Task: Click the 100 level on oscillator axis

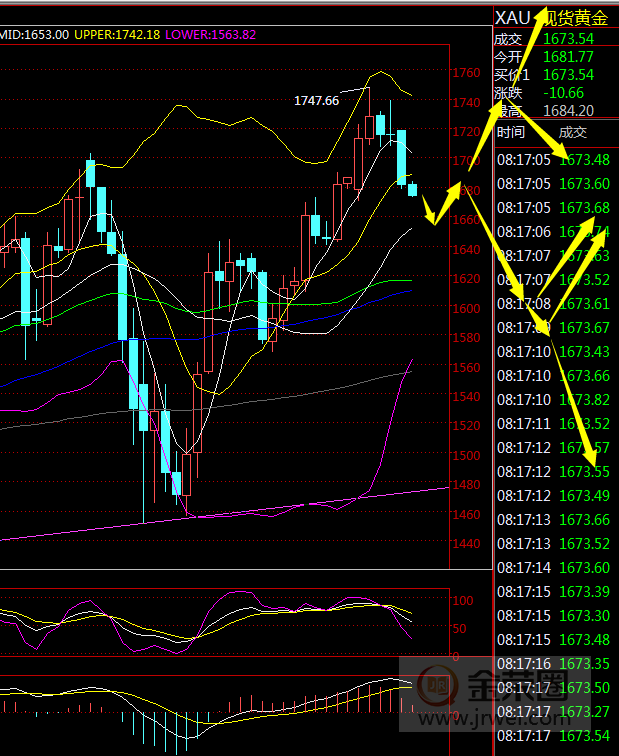Action: 462,601
